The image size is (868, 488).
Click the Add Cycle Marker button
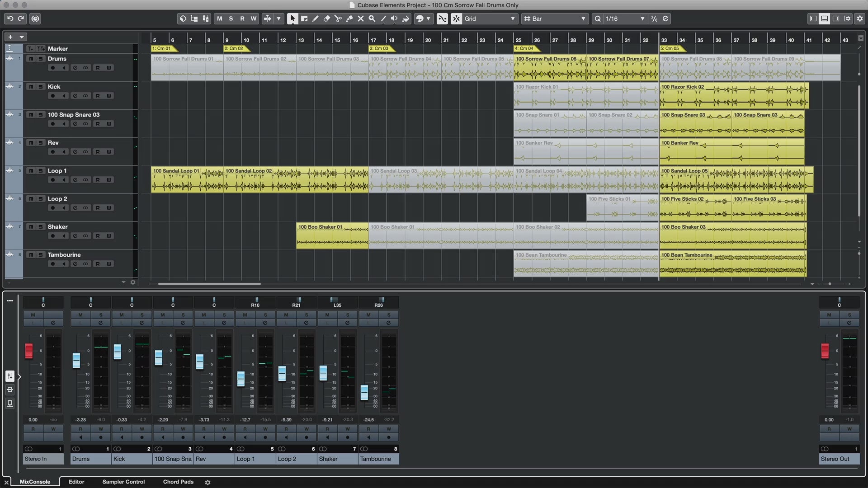[x=41, y=48]
